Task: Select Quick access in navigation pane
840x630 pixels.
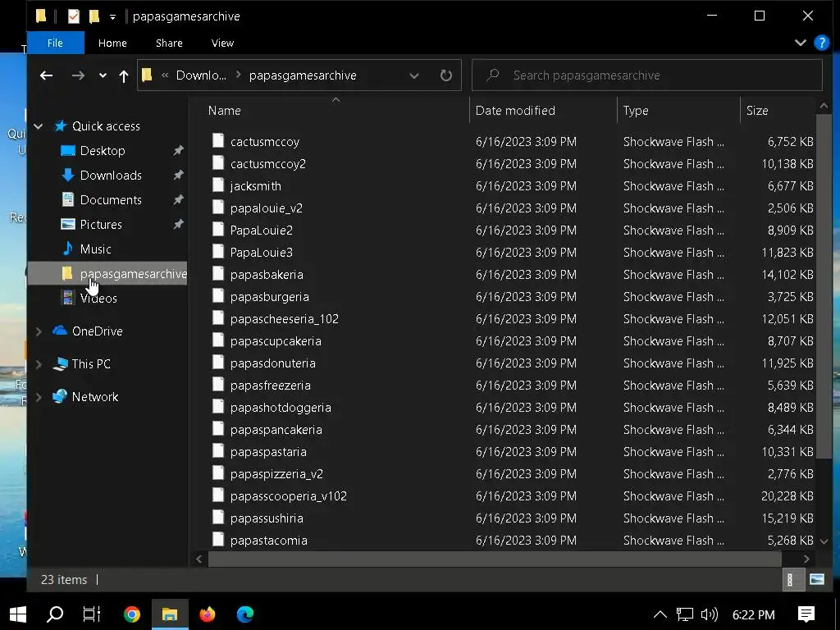Action: (x=106, y=126)
